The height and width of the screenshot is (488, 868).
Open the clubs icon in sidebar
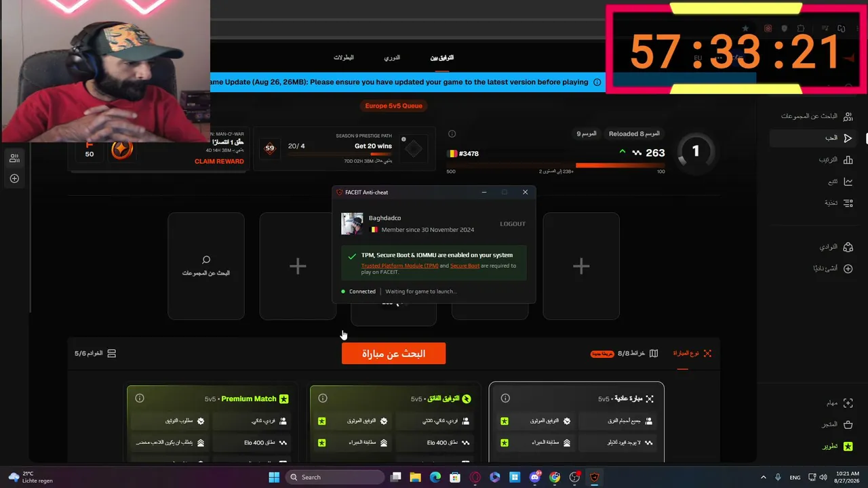848,247
